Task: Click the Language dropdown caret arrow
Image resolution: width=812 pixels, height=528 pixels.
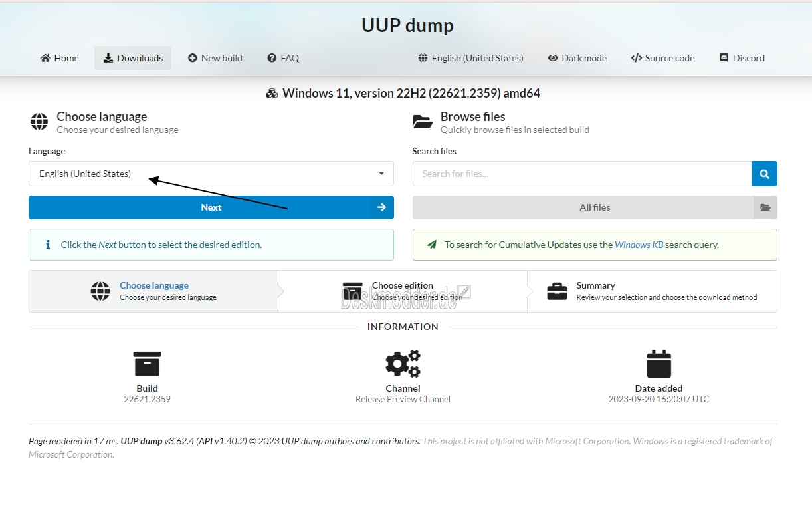Action: click(381, 174)
